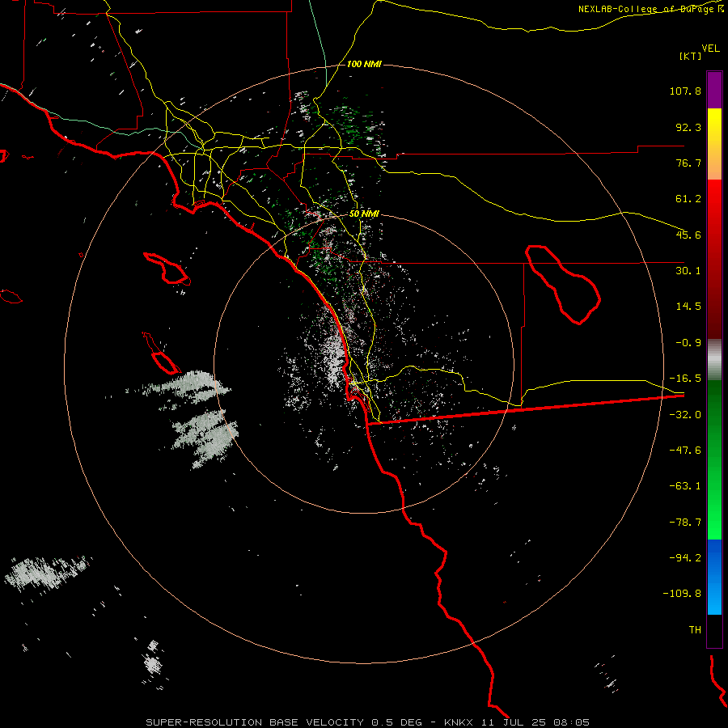The width and height of the screenshot is (728, 728).
Task: Click the blue segment of velocity color bar
Action: click(x=714, y=577)
